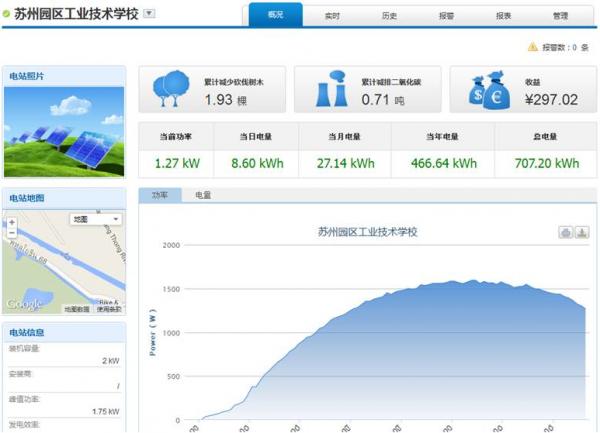Click monthly energy value 27.14 kWh
Screen dimensions: 600x433
pyautogui.click(x=346, y=163)
